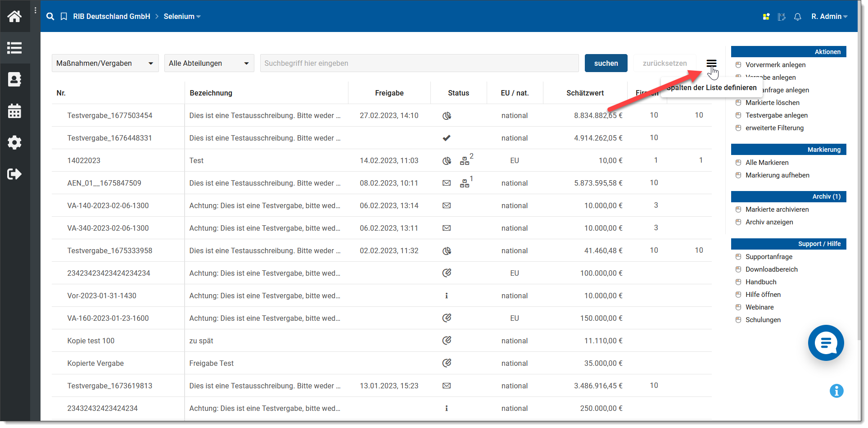
Task: Select erweiterte Filterung action
Action: click(x=774, y=128)
